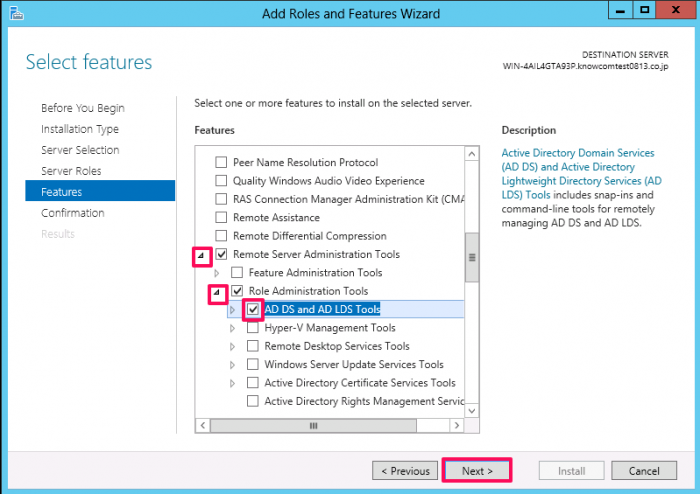Image resolution: width=700 pixels, height=494 pixels.
Task: Select the Features step in the sidebar
Action: coord(100,191)
